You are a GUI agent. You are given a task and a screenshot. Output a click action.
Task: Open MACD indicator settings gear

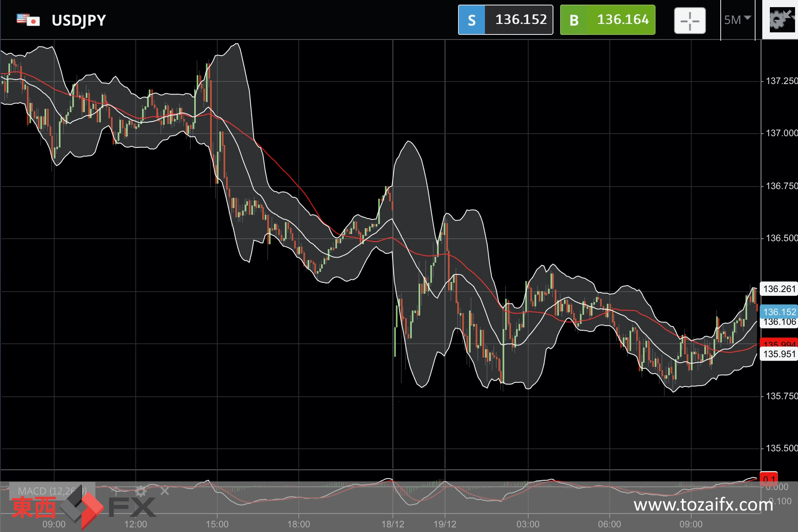pos(141,491)
